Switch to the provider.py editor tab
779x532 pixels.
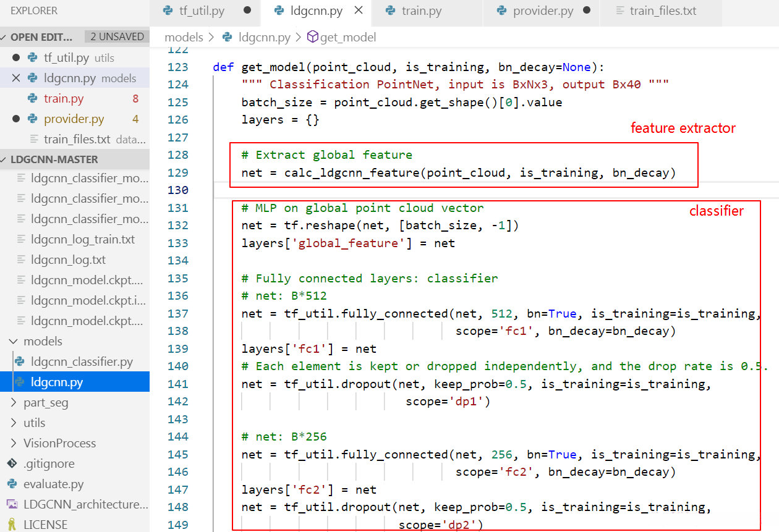pos(542,11)
